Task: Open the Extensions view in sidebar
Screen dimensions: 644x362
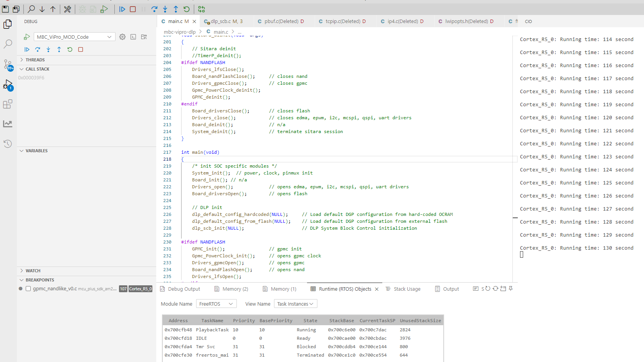Action: point(8,104)
